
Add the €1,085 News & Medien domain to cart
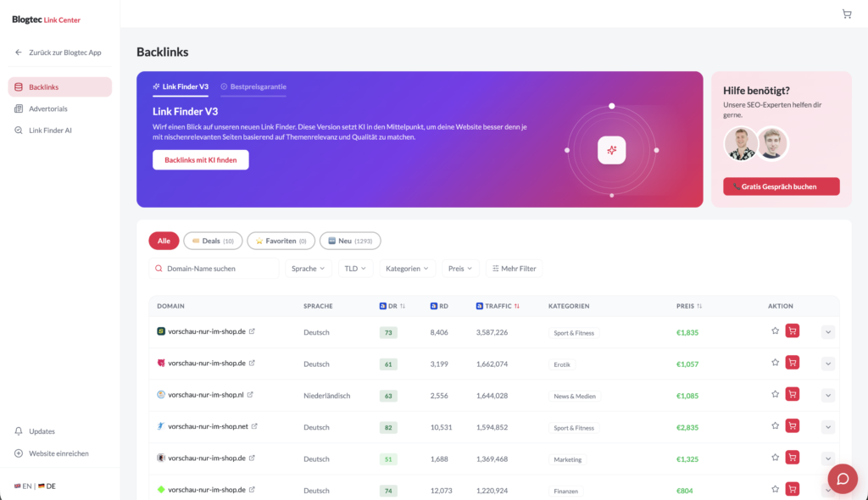[793, 394]
